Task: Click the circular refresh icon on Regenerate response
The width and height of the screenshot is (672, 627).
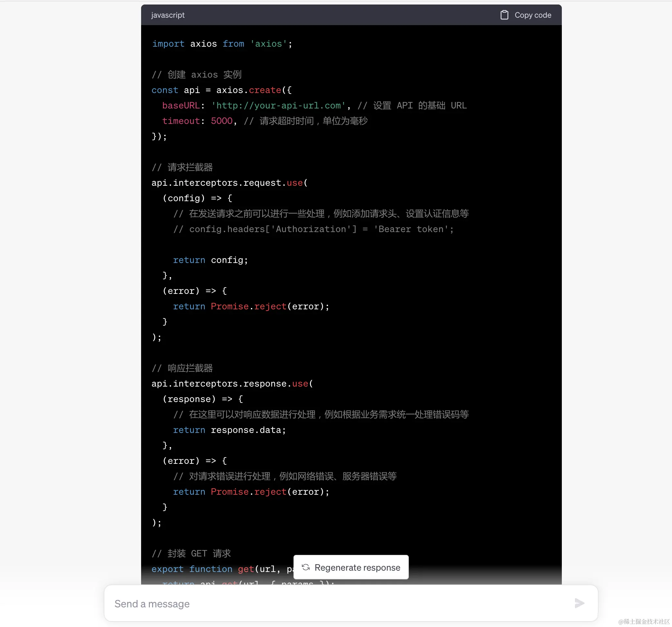Action: [x=306, y=567]
